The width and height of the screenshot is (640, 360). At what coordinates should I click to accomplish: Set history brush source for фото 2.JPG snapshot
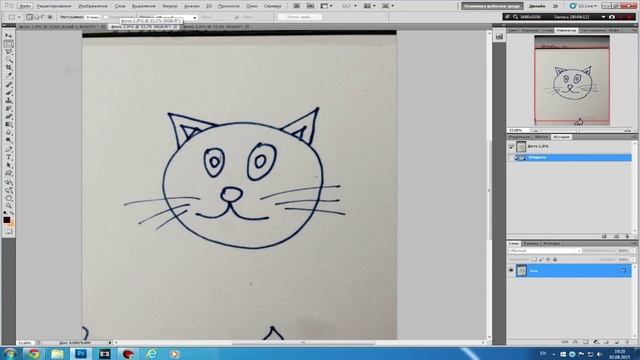[511, 146]
